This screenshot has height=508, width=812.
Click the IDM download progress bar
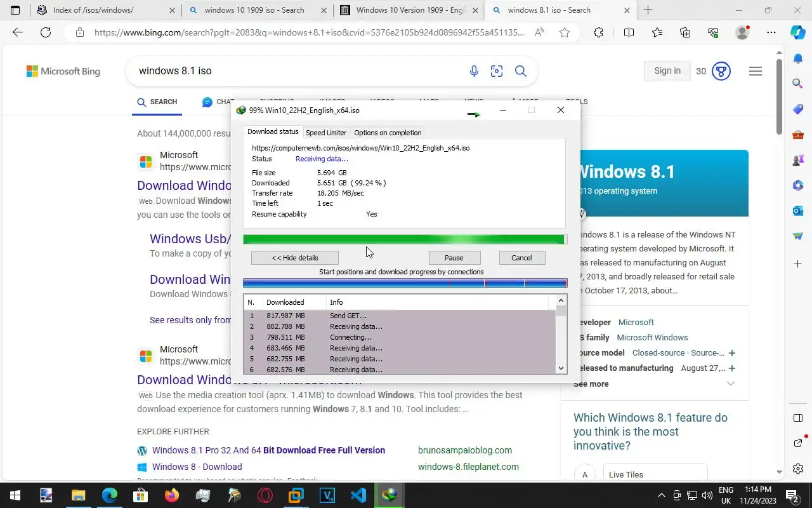[405, 239]
